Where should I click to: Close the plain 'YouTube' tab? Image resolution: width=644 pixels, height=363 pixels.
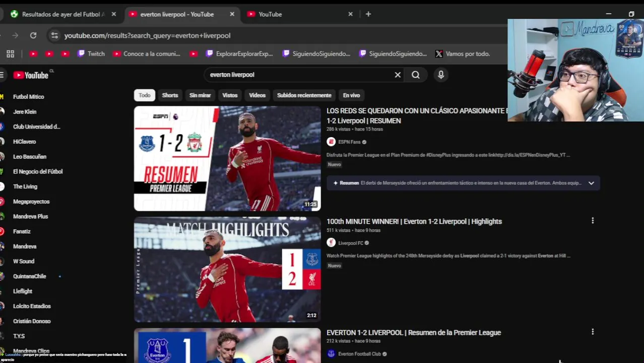[350, 14]
